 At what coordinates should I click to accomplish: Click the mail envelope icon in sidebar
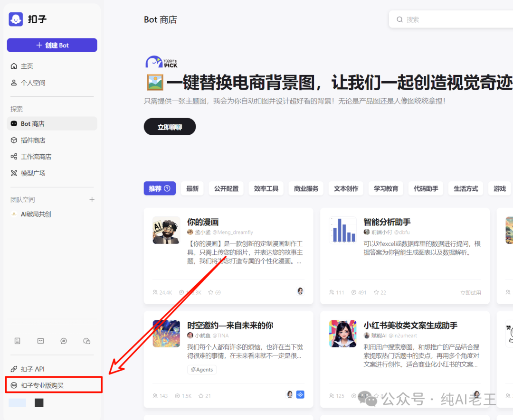tap(40, 341)
